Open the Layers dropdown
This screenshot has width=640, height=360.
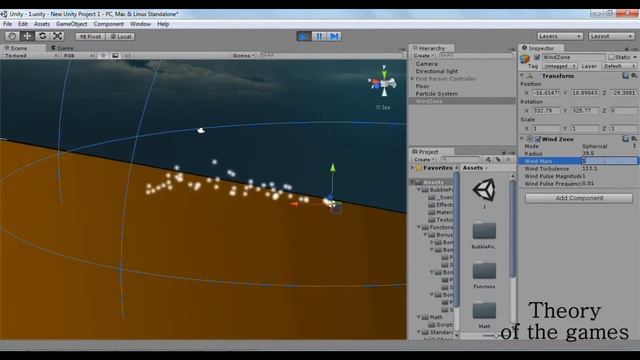560,36
